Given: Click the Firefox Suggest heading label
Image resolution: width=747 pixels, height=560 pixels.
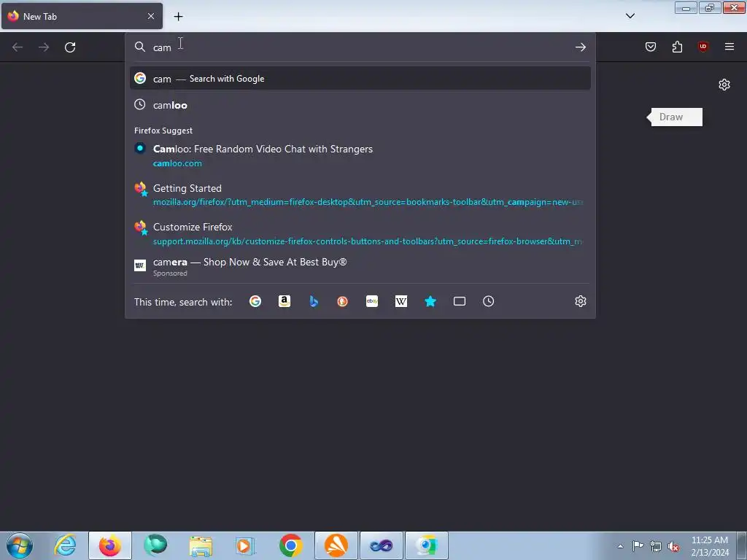Looking at the screenshot, I should [163, 131].
